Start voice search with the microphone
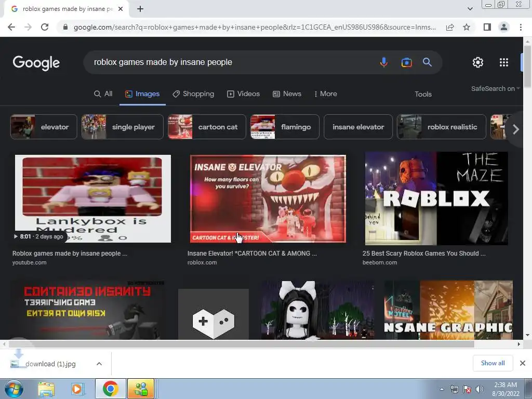 pyautogui.click(x=384, y=62)
